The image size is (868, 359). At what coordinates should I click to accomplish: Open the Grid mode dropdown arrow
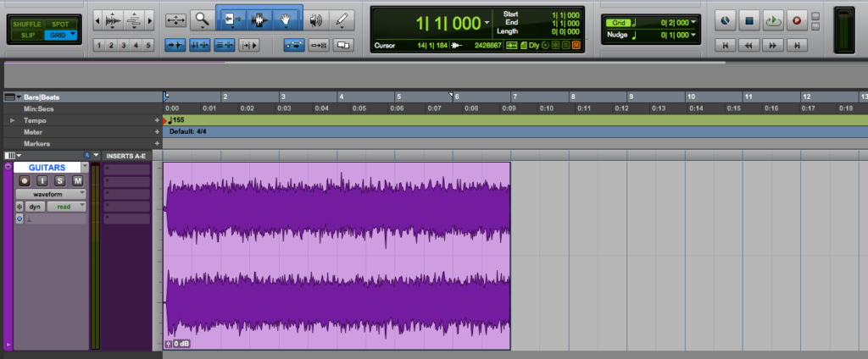73,34
